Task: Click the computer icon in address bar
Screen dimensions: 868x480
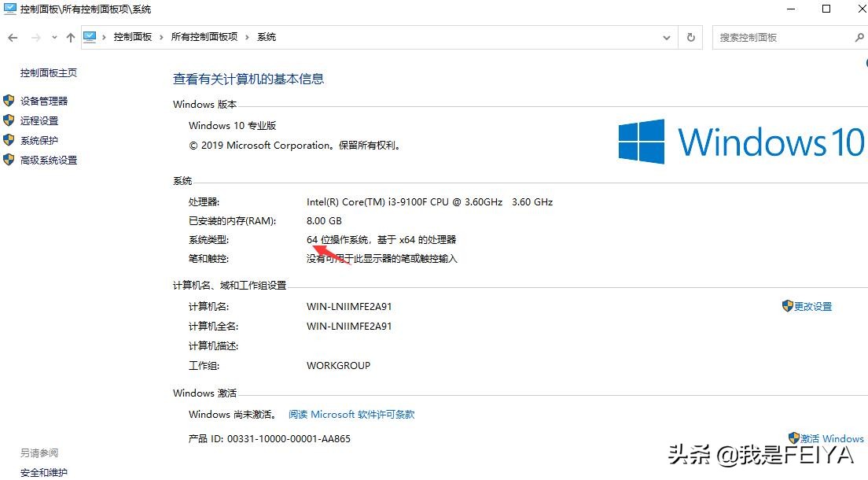Action: coord(90,37)
